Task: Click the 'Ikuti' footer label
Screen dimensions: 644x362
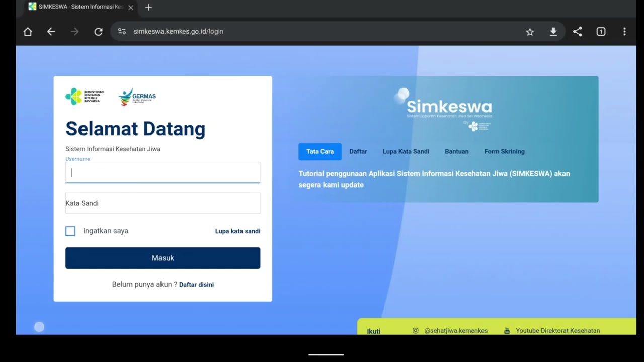Action: (374, 331)
